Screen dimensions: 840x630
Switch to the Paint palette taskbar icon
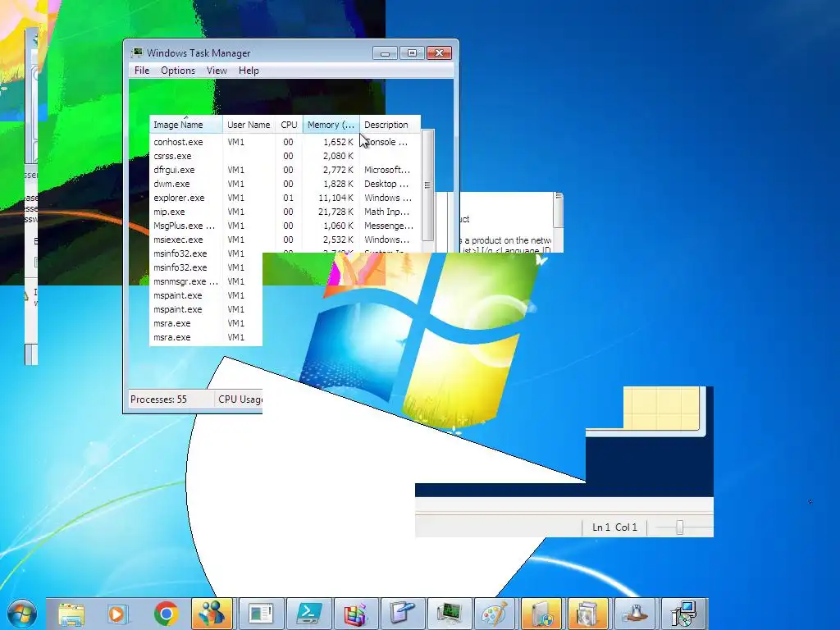tap(494, 614)
